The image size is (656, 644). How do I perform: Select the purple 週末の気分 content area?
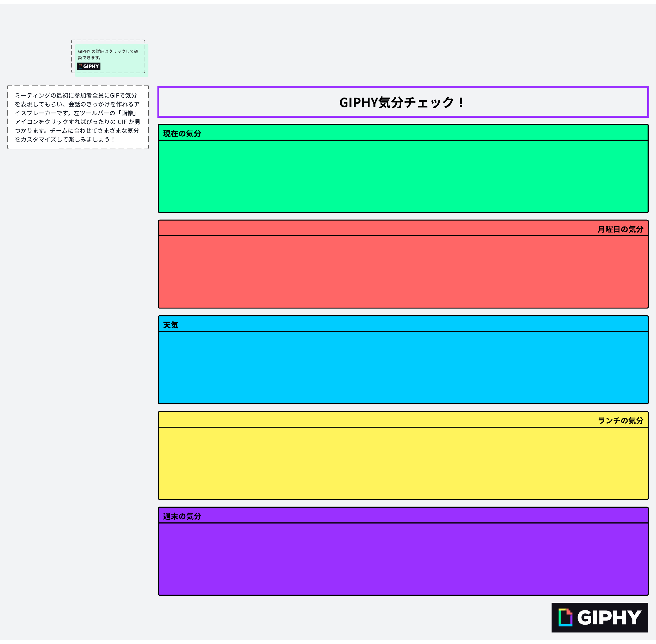[x=403, y=559]
